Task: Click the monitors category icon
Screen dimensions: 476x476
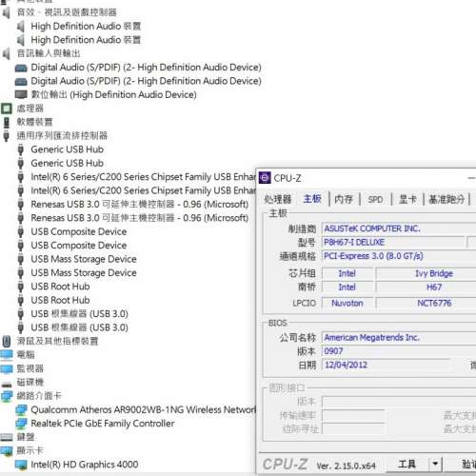Action: [7, 368]
